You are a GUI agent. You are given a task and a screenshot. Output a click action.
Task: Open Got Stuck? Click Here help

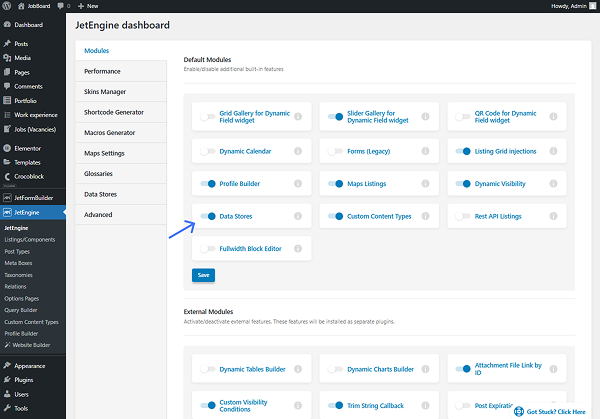pos(550,411)
